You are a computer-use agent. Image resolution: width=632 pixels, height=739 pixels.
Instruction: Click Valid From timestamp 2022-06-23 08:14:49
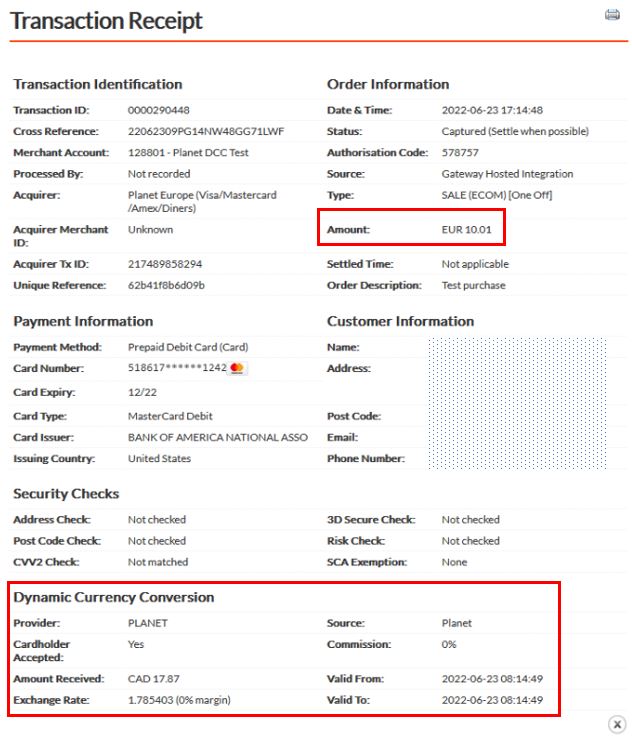click(x=492, y=679)
